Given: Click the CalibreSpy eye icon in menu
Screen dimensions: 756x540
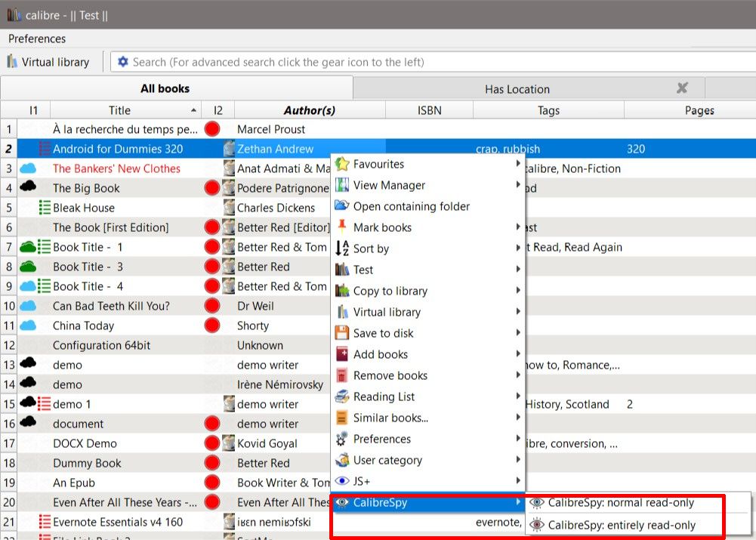Looking at the screenshot, I should 342,502.
